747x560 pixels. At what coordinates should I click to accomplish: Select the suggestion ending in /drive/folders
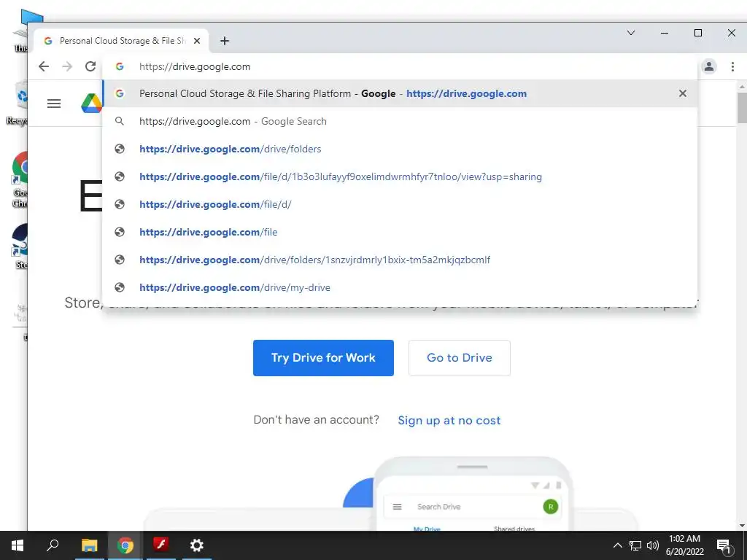[x=400, y=149]
